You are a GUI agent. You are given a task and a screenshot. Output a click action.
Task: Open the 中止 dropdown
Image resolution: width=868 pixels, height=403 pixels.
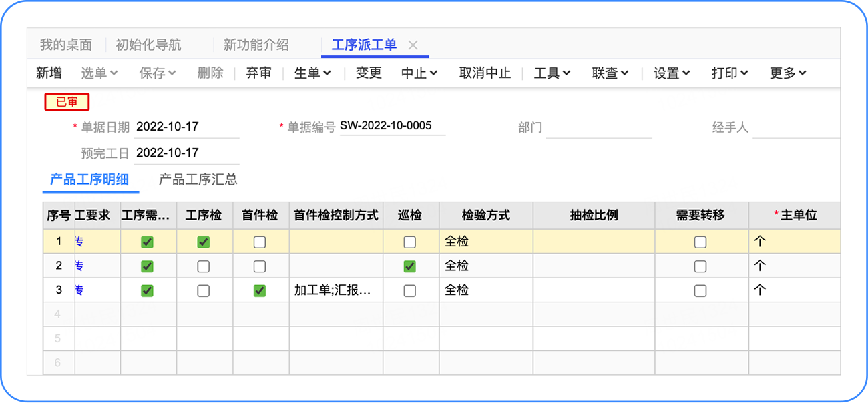tap(419, 73)
